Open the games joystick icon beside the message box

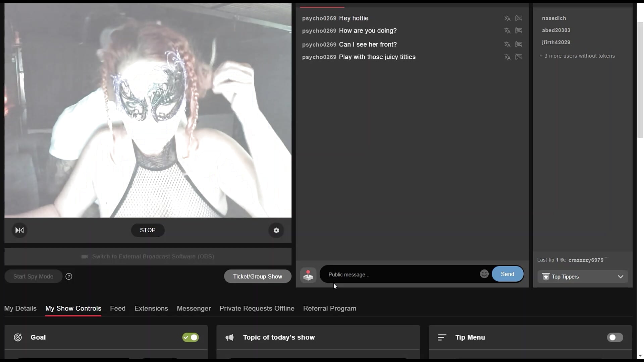point(308,275)
